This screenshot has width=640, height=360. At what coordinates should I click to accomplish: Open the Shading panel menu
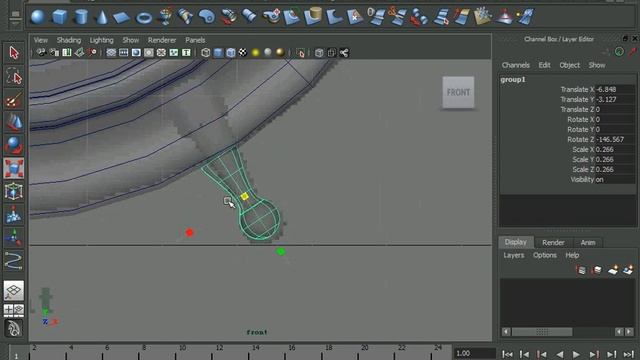69,40
